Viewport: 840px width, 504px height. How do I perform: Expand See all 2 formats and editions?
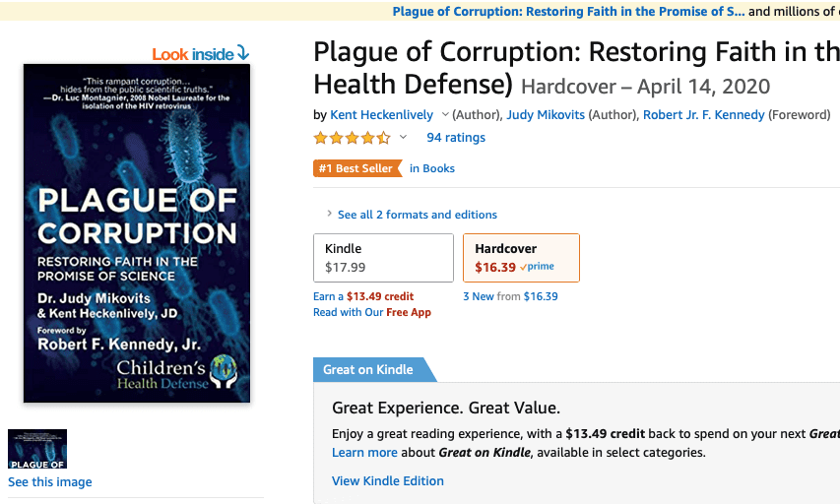(x=417, y=215)
